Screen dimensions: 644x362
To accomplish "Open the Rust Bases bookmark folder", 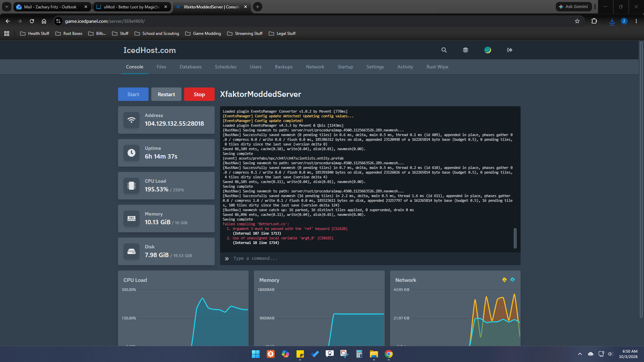I will (x=69, y=34).
